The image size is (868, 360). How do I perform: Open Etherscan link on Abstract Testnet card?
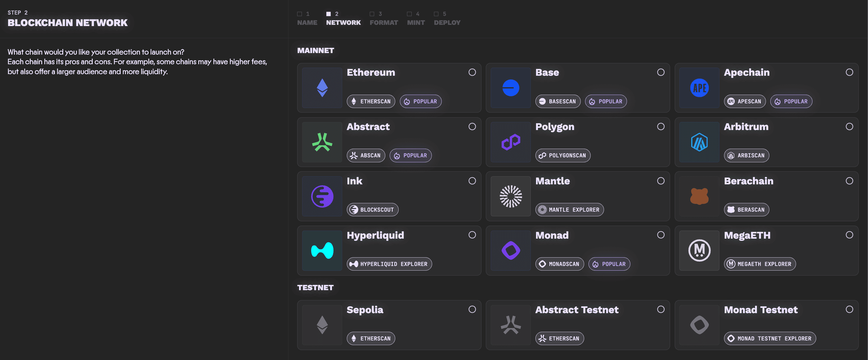coord(559,339)
